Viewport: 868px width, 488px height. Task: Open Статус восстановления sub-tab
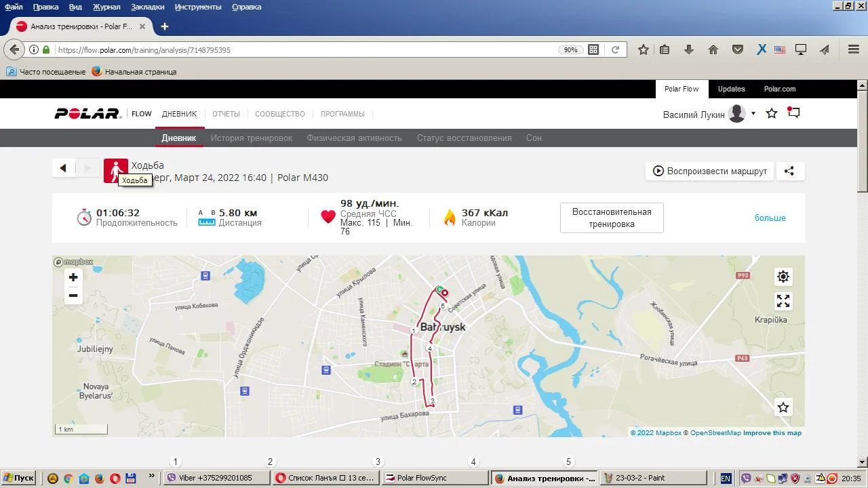465,138
